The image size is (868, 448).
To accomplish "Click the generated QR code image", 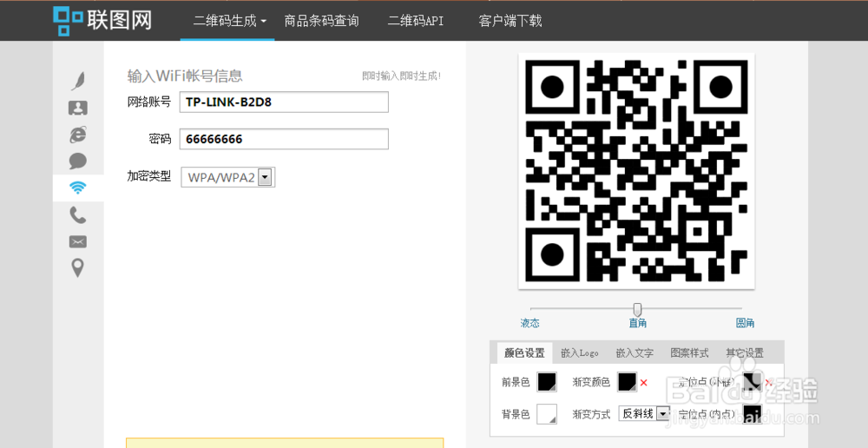I will pos(636,170).
